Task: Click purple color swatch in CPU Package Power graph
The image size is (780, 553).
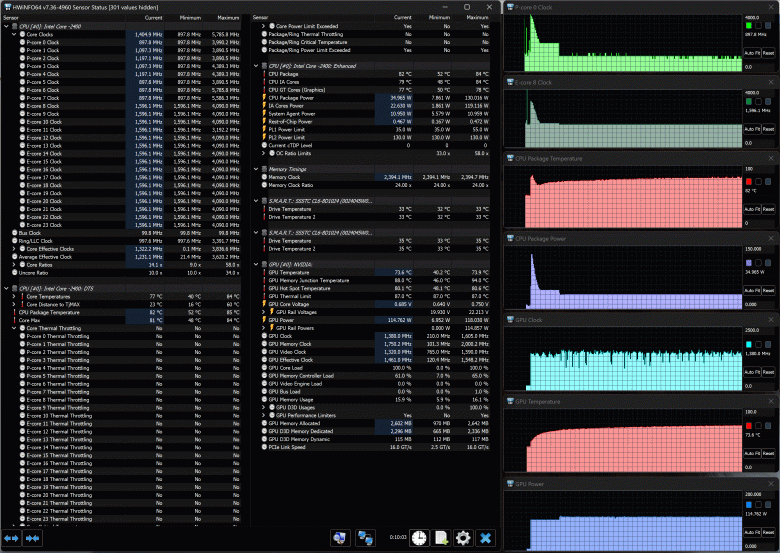Action: click(x=749, y=263)
